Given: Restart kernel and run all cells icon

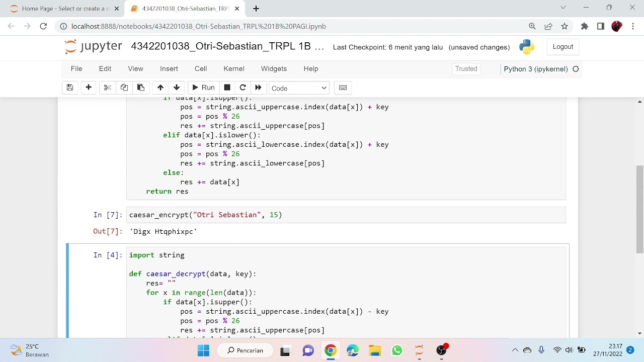Looking at the screenshot, I should [x=258, y=87].
